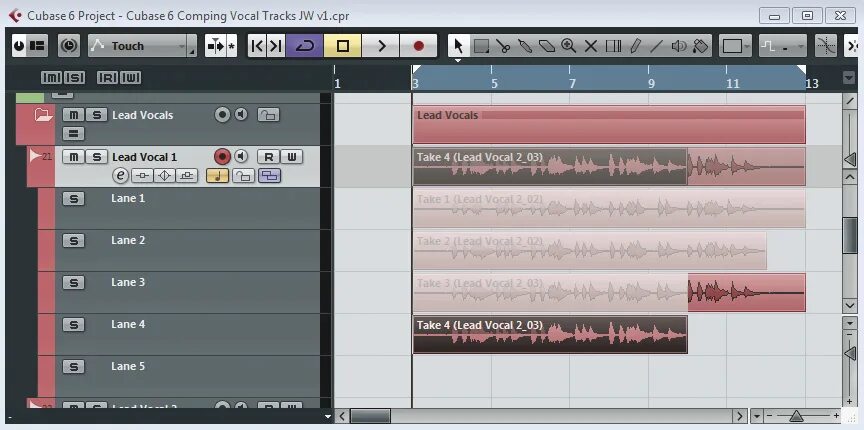Toggle record enable on Lead Vocal 1

point(222,157)
